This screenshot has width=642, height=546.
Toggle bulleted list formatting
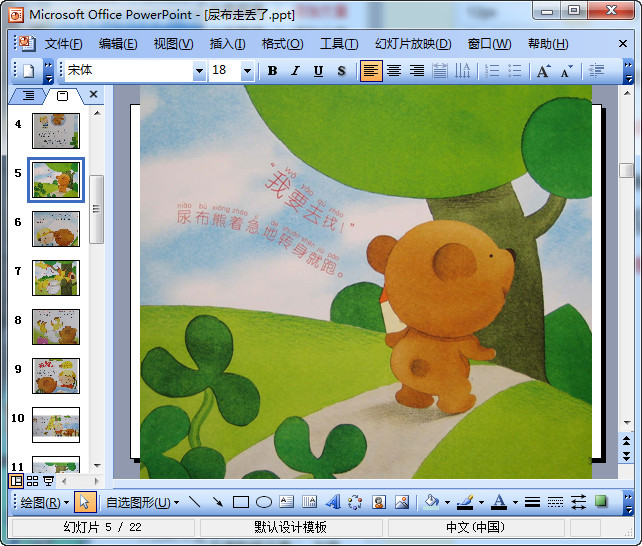coord(515,71)
